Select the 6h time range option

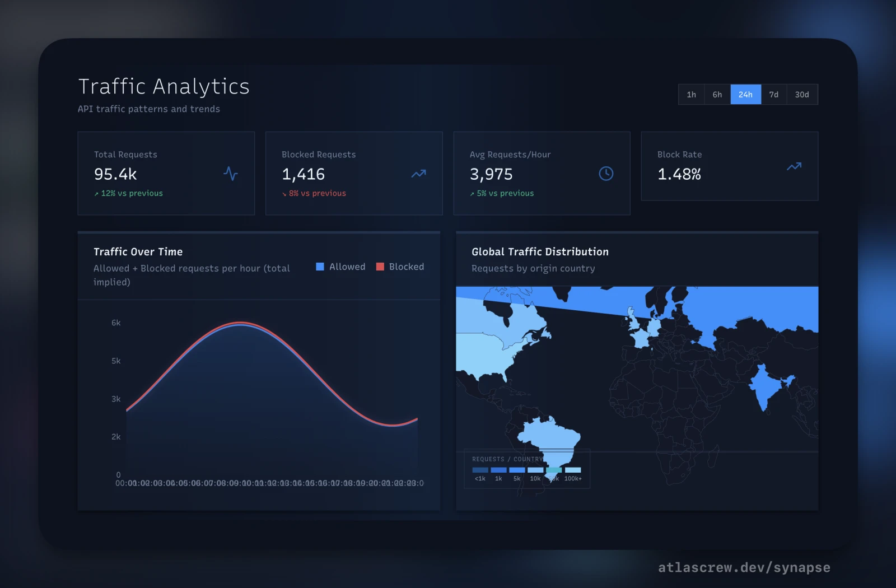(x=717, y=94)
